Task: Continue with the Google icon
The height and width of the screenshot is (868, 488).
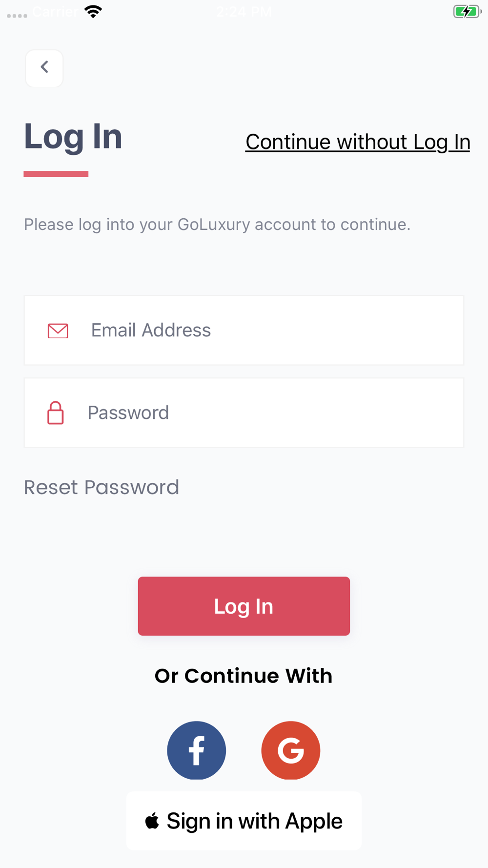Action: click(x=291, y=750)
